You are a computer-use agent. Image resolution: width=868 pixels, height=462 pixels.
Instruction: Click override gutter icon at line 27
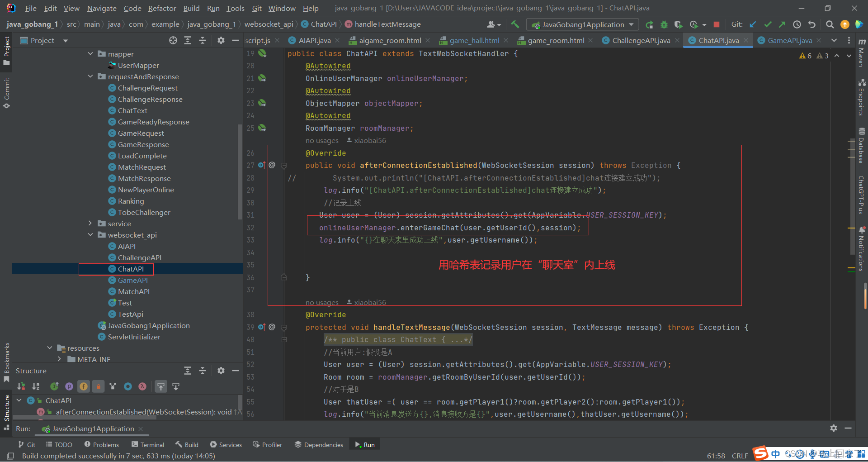(x=262, y=165)
